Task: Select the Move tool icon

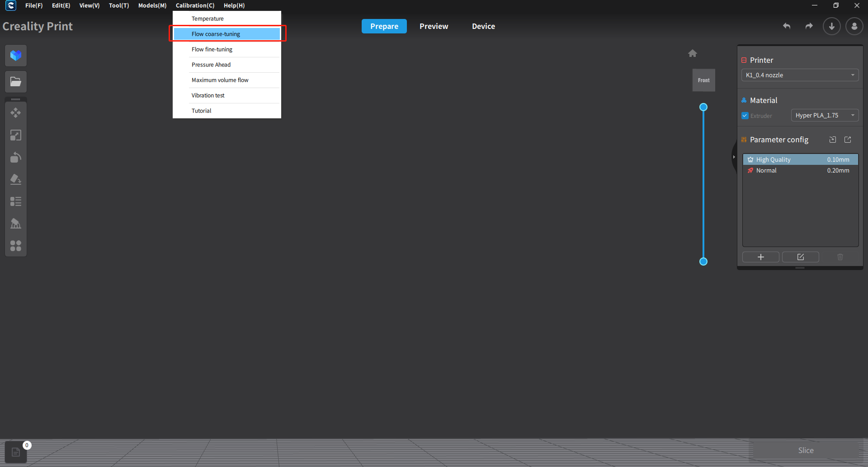Action: [16, 113]
